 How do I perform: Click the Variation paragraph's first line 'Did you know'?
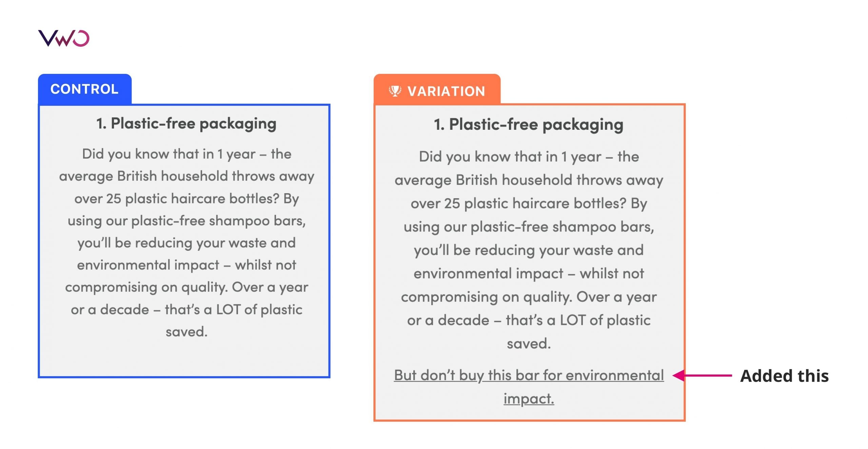[x=529, y=157]
